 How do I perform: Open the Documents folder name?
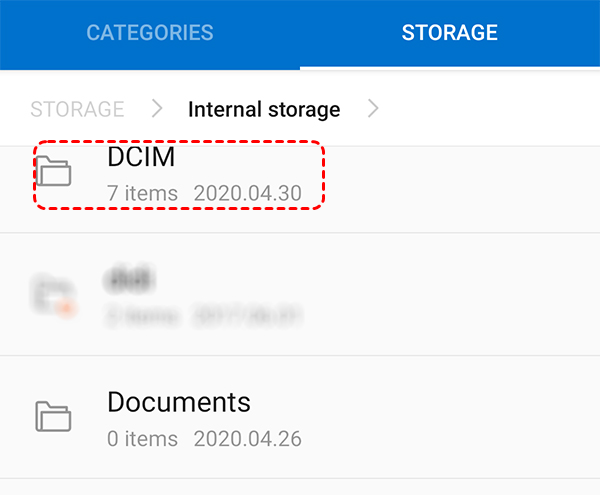(x=179, y=402)
